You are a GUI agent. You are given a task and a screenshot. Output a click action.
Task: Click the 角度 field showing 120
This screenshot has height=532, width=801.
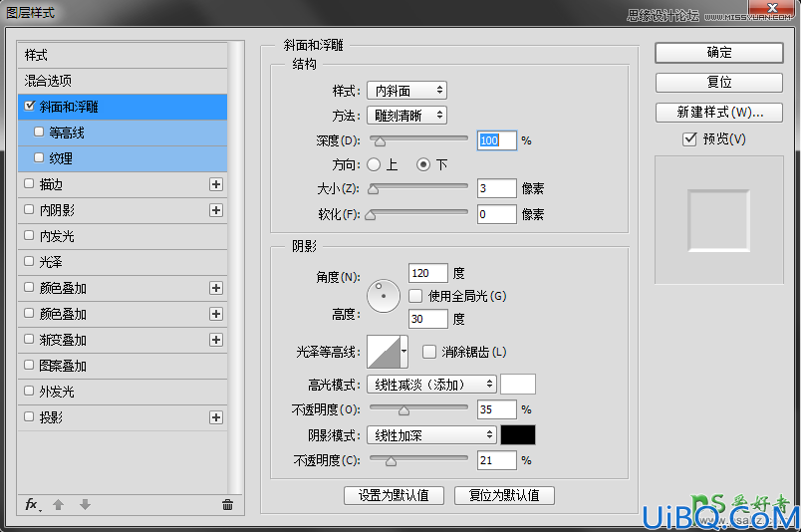pyautogui.click(x=428, y=273)
